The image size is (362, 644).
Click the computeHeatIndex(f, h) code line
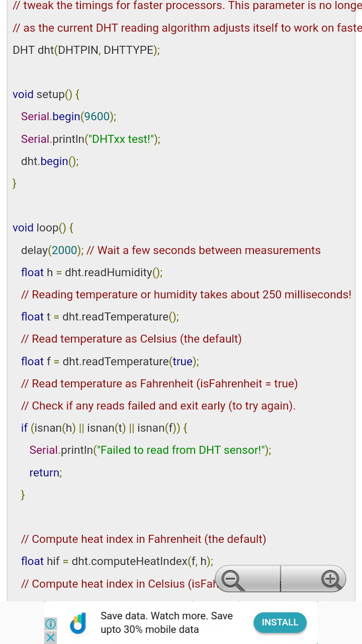click(x=117, y=561)
